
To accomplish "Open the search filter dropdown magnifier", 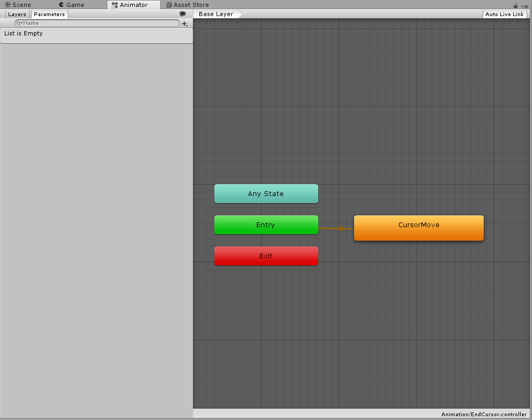I will pyautogui.click(x=19, y=23).
